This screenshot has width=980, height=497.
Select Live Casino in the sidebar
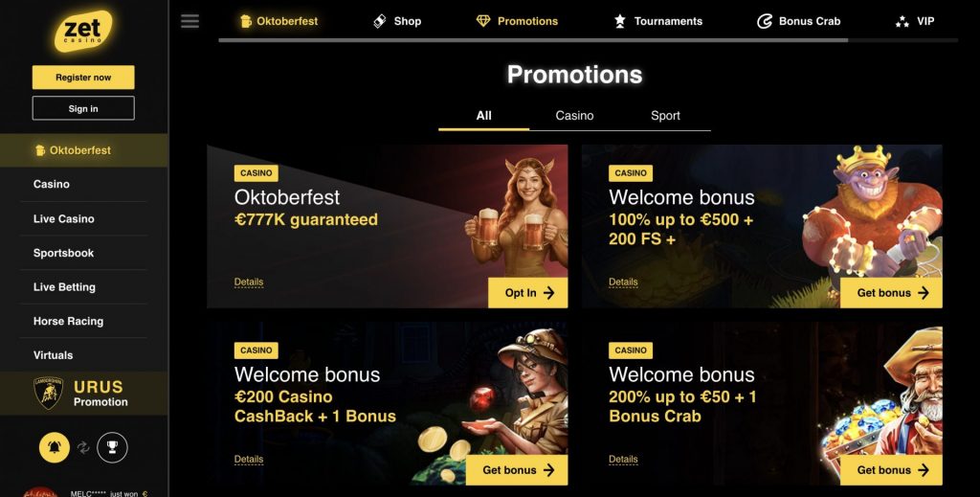tap(64, 218)
